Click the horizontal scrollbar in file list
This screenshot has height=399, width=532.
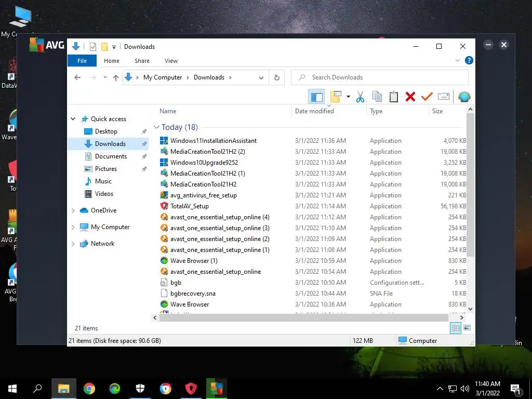303,317
